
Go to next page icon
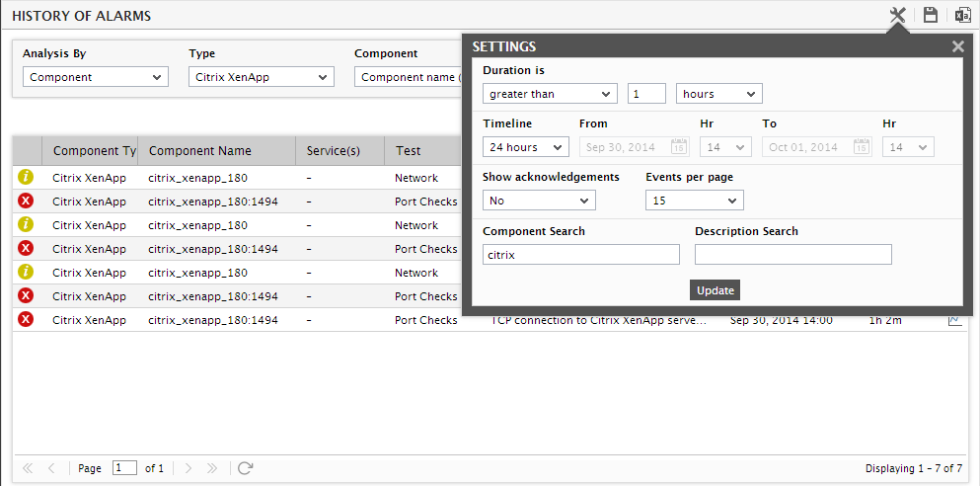pos(188,468)
